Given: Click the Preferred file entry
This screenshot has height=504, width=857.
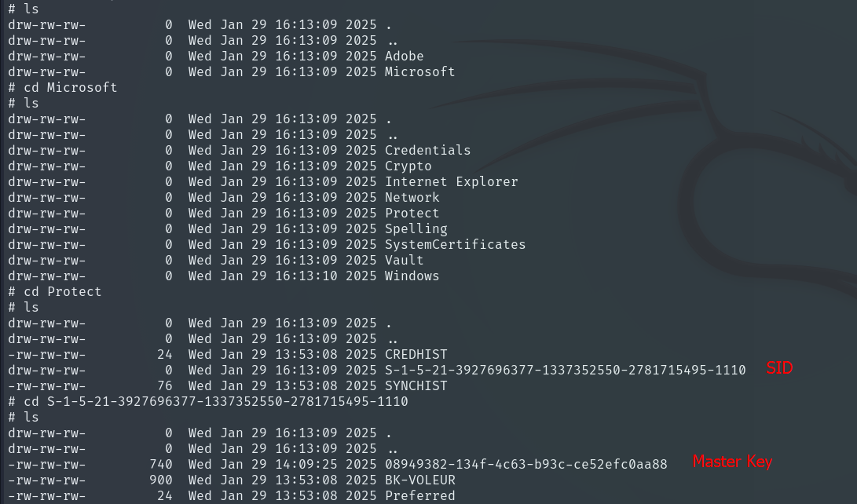Looking at the screenshot, I should click(x=419, y=496).
